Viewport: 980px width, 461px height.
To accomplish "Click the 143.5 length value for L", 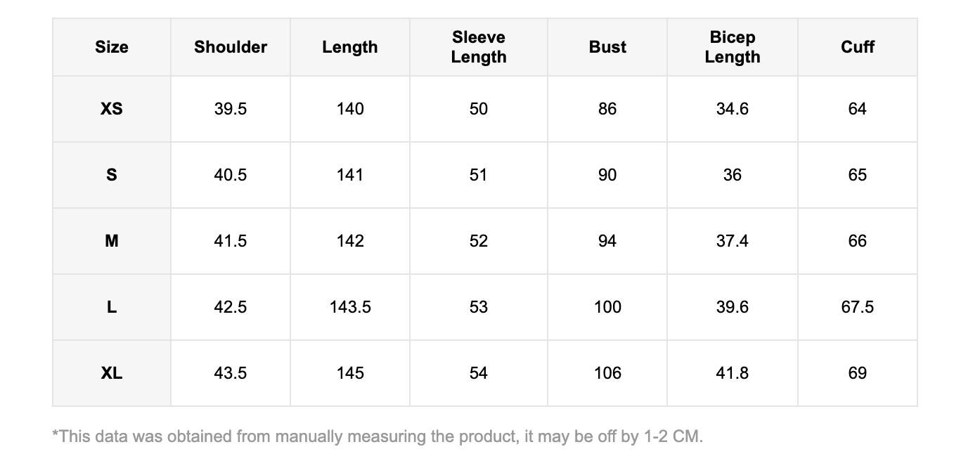I will pyautogui.click(x=350, y=307).
